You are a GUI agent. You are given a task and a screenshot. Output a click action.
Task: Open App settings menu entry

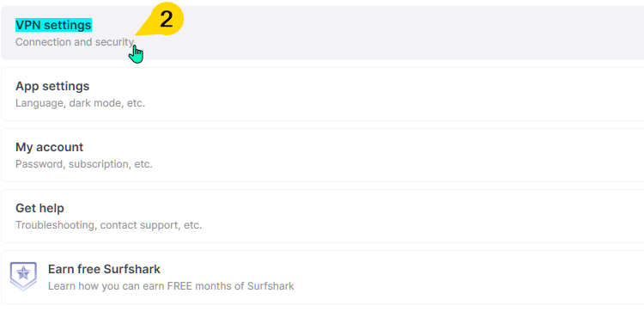322,95
